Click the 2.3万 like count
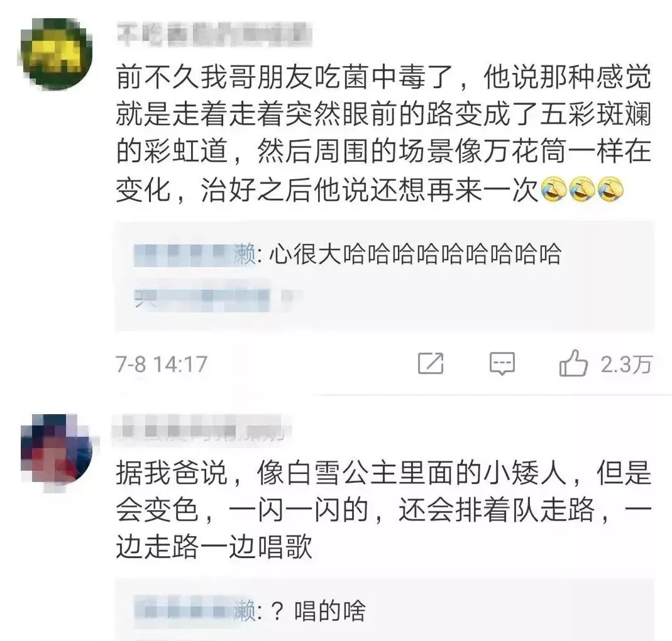The height and width of the screenshot is (641, 672). [626, 364]
